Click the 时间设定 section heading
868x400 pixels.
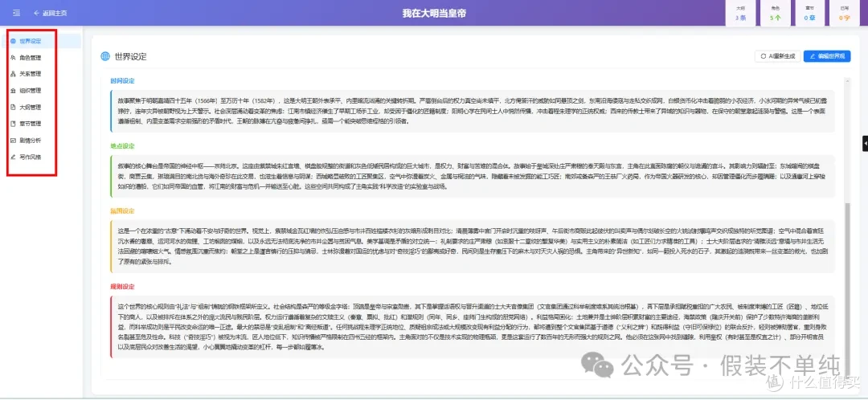pyautogui.click(x=122, y=81)
